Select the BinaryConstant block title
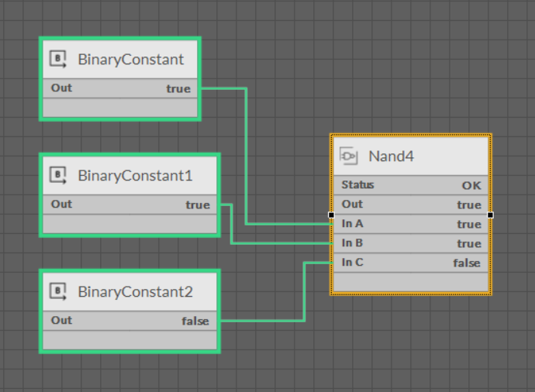The width and height of the screenshot is (535, 392). coord(130,60)
